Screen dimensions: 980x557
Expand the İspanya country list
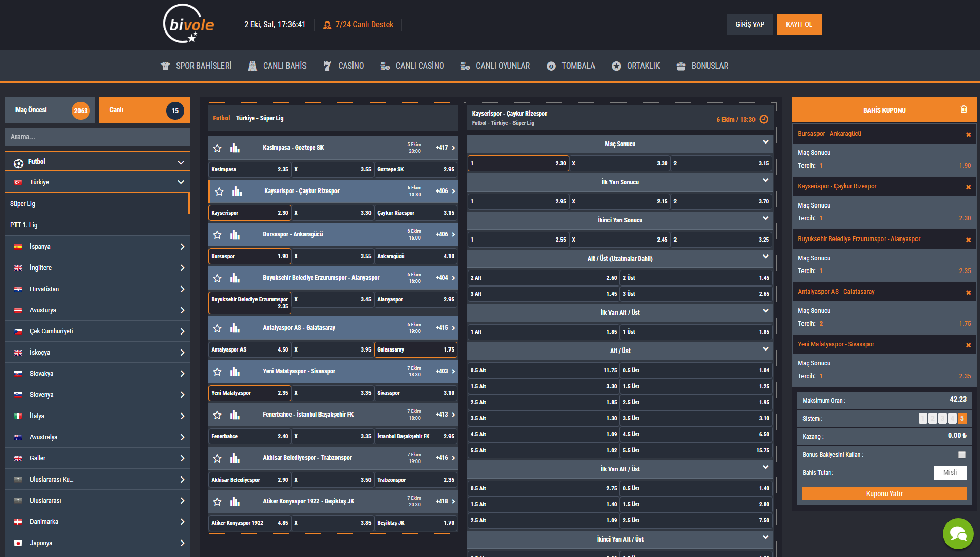182,247
